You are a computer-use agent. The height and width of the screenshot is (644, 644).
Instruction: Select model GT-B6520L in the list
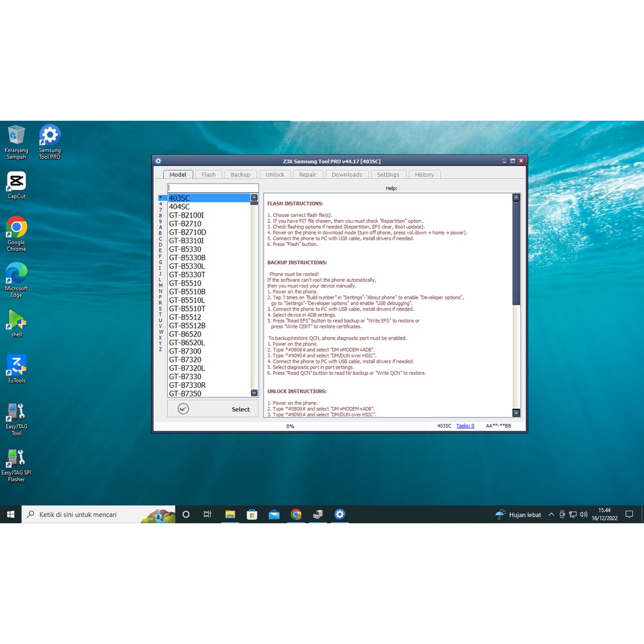(209, 343)
